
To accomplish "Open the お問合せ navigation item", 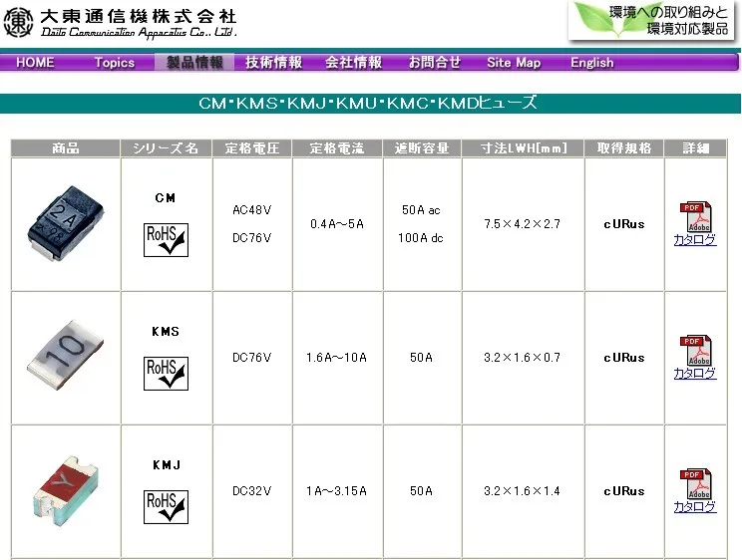I will [435, 63].
